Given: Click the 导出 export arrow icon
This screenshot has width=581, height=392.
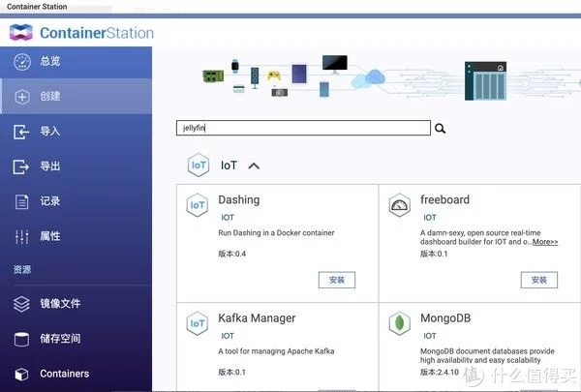Looking at the screenshot, I should click(x=20, y=166).
